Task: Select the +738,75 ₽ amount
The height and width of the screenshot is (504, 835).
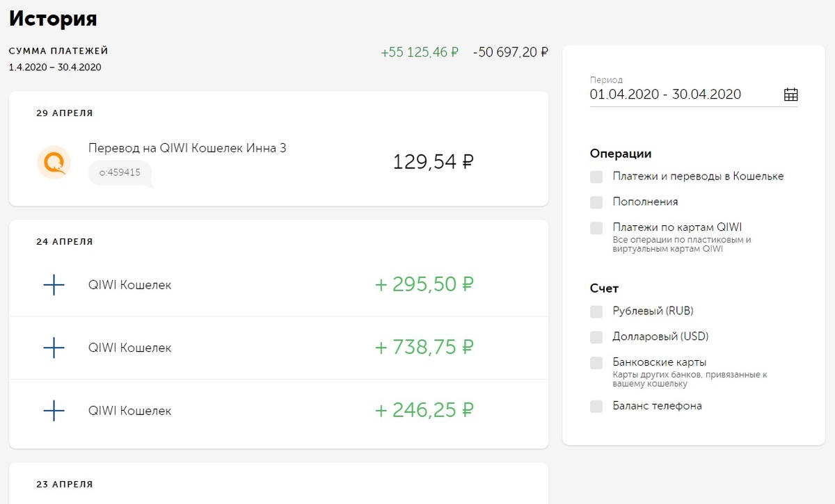Action: (424, 348)
